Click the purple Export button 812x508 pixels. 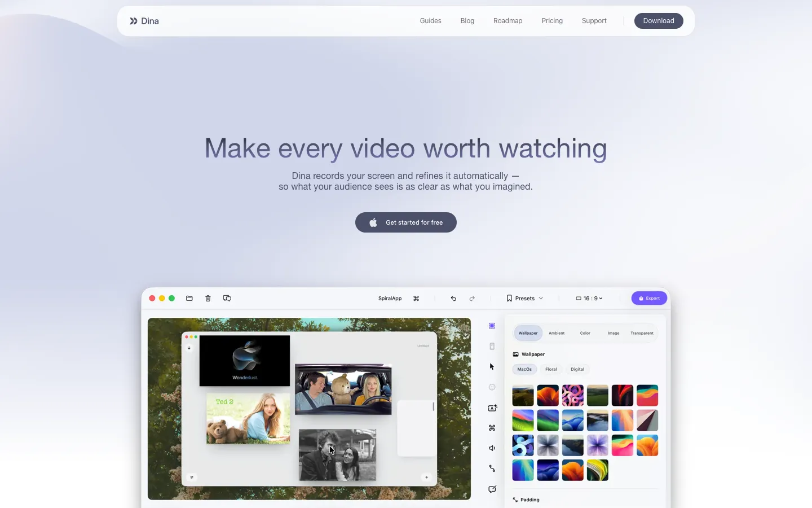click(x=649, y=298)
